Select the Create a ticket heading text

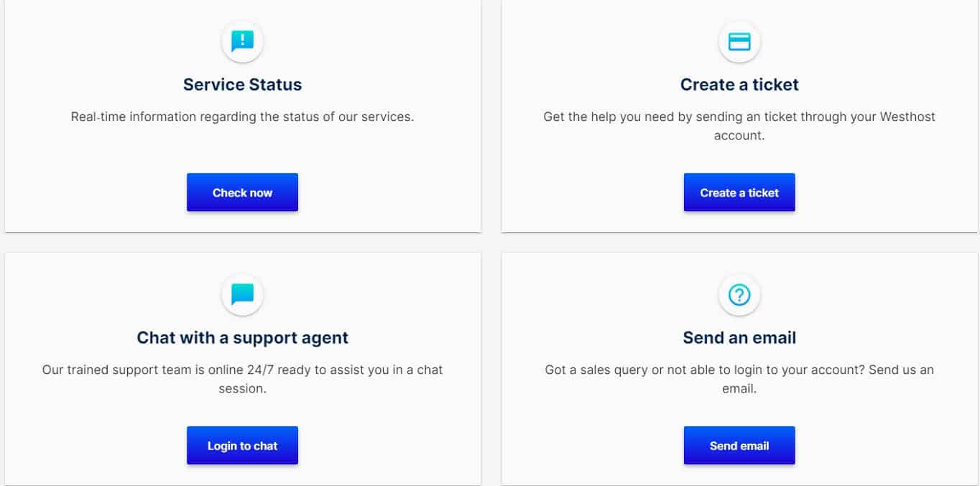(739, 85)
